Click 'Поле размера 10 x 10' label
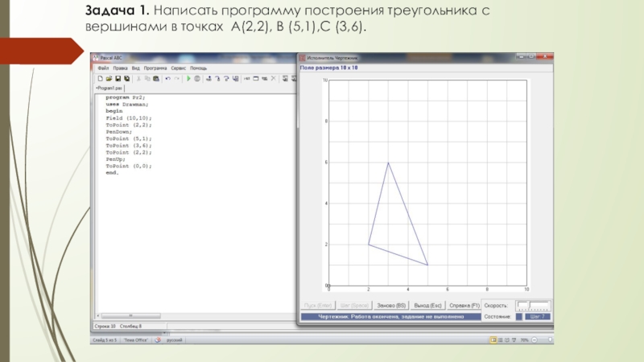This screenshot has height=362, width=644. (328, 68)
